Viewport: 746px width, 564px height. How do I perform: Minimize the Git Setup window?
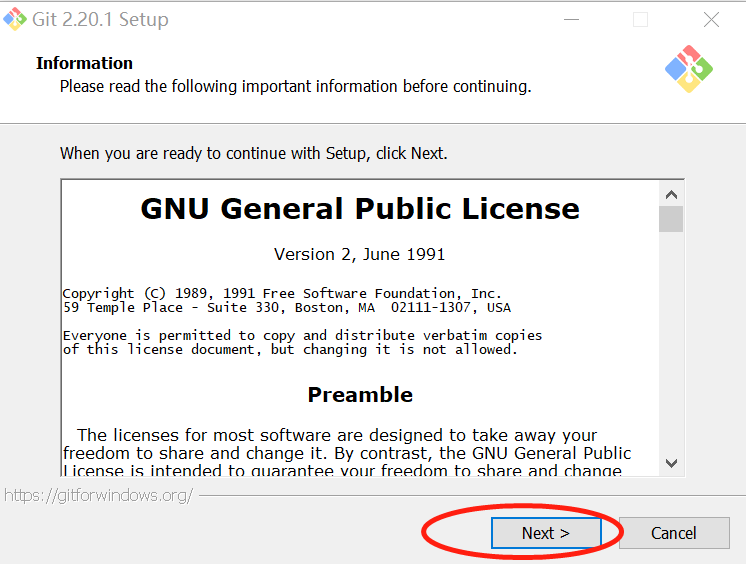571,20
